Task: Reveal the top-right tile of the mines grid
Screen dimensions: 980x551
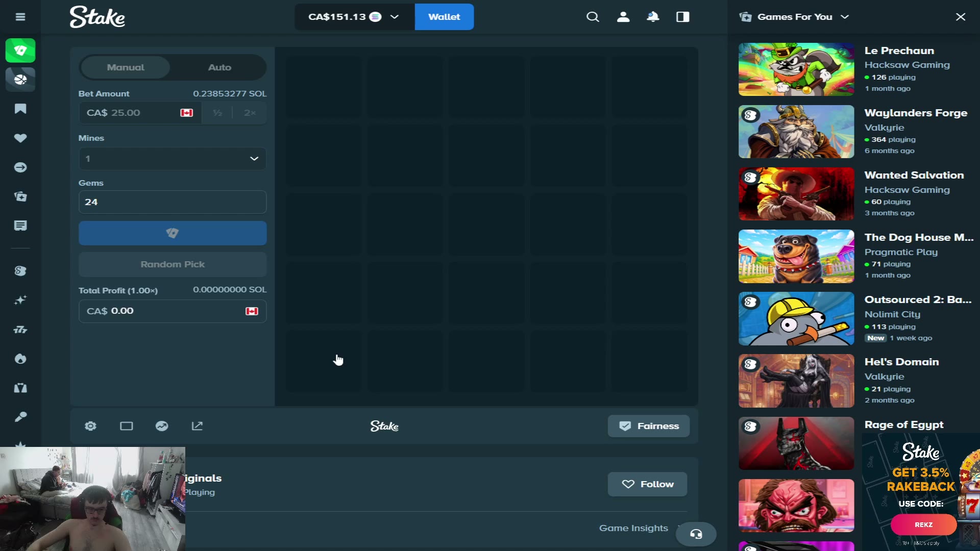Action: (x=650, y=86)
